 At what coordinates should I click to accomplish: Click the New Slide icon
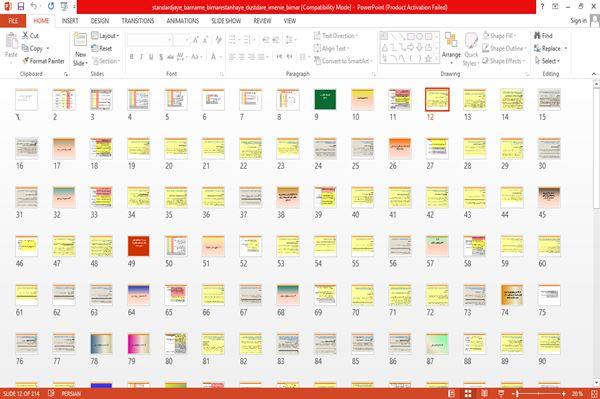tap(80, 40)
